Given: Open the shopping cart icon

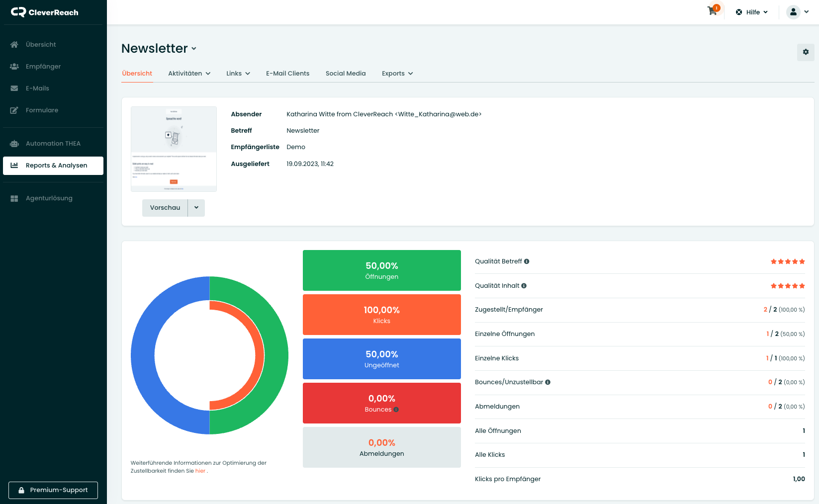Looking at the screenshot, I should pyautogui.click(x=713, y=11).
